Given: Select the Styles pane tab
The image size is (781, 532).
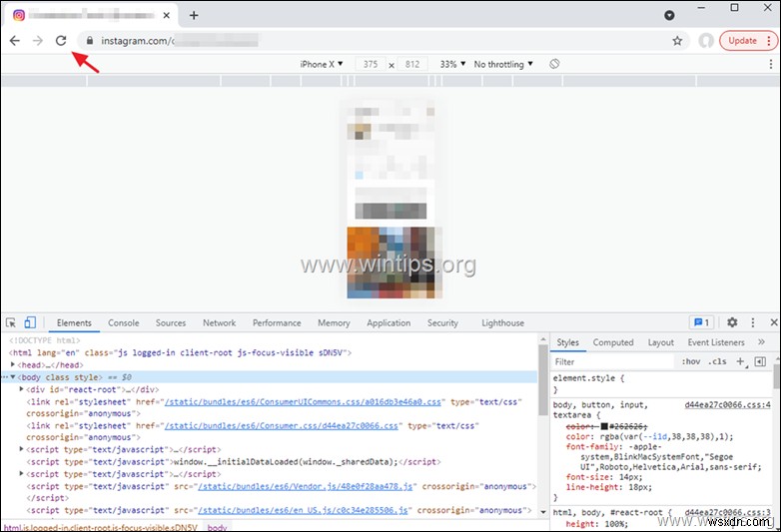Looking at the screenshot, I should click(x=567, y=342).
